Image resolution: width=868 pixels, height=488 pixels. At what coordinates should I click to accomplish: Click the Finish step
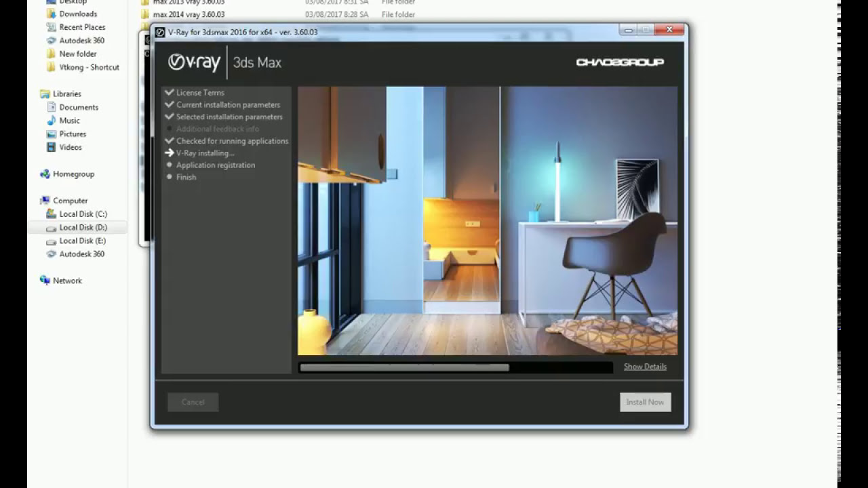point(186,178)
